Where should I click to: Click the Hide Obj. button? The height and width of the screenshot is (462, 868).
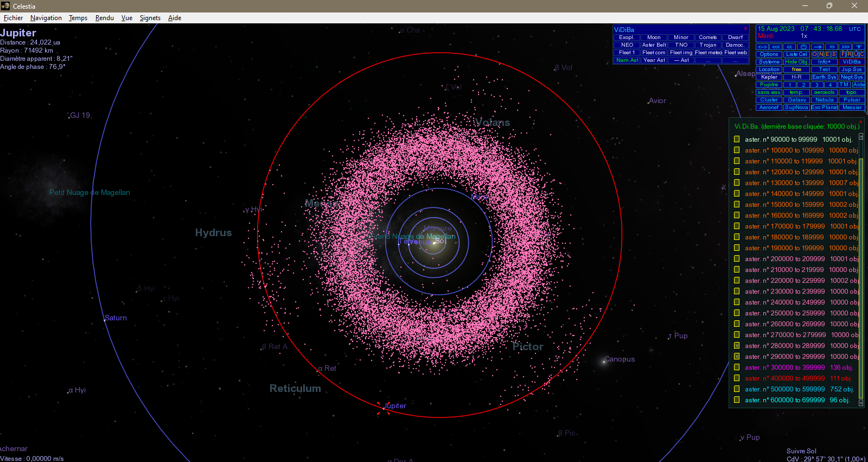coord(796,62)
